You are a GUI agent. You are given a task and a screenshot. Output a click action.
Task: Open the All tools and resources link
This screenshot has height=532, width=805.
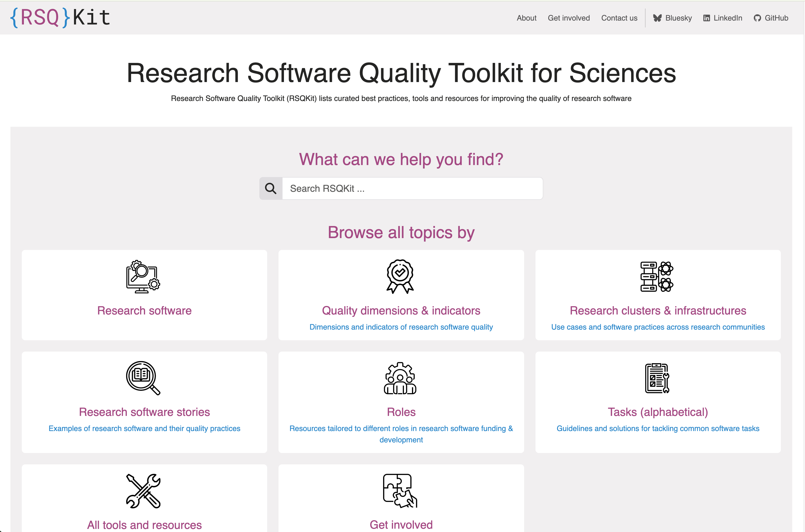(144, 524)
